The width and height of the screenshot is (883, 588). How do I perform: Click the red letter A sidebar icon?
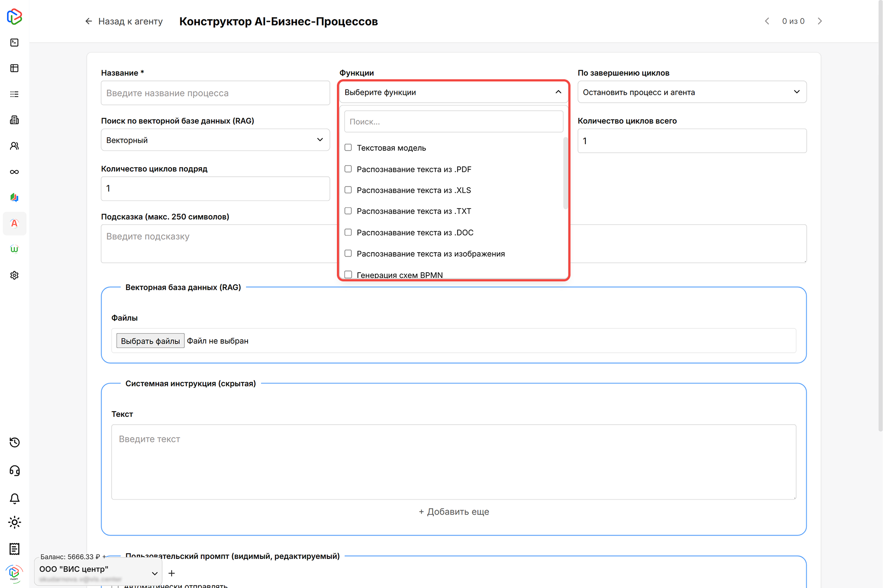14,223
